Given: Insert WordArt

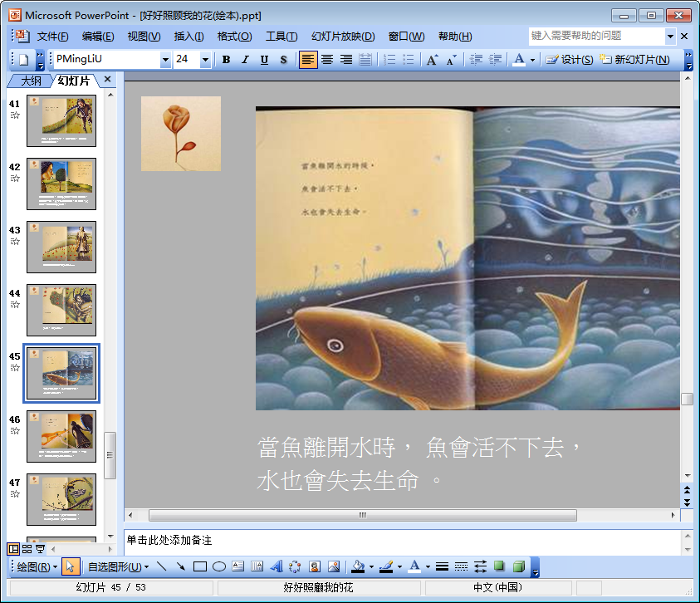Looking at the screenshot, I should (x=277, y=566).
